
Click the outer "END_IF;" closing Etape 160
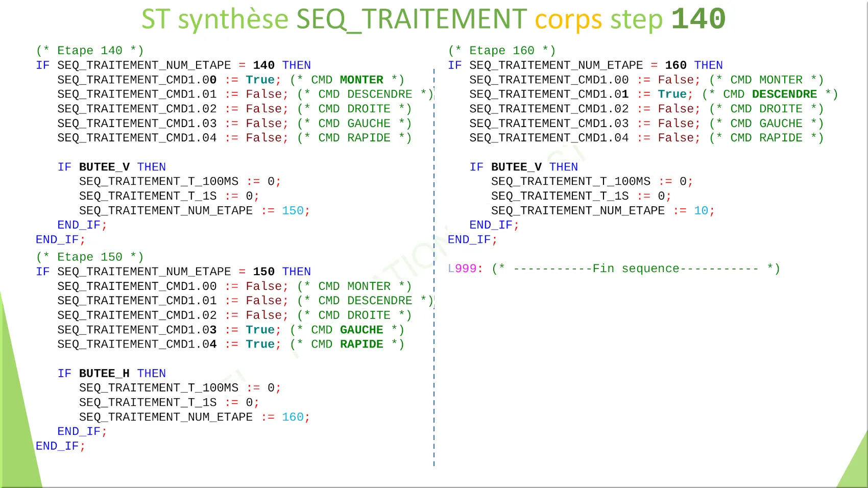472,239
